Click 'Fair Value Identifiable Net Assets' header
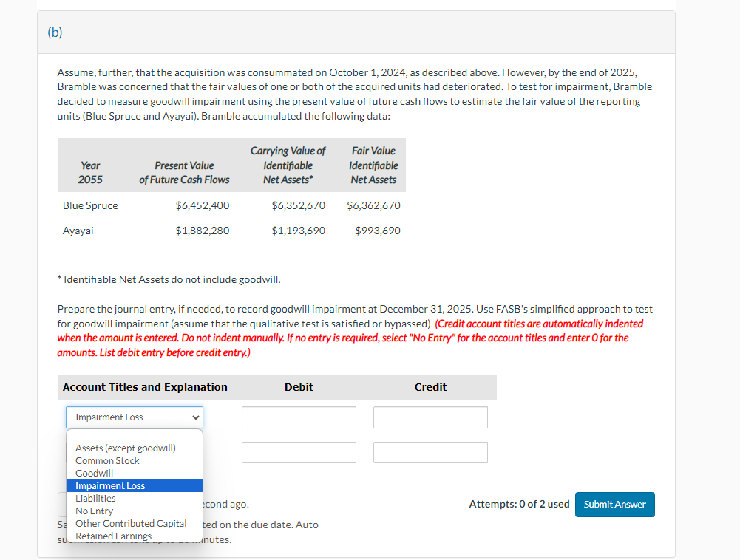 tap(373, 165)
